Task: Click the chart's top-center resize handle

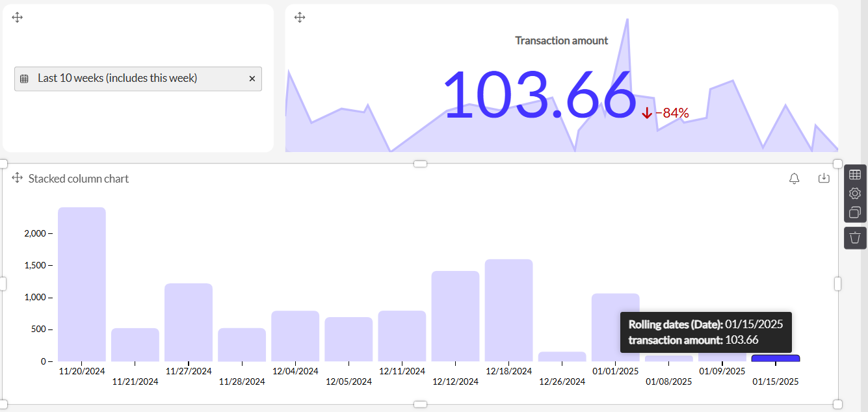Action: point(421,164)
